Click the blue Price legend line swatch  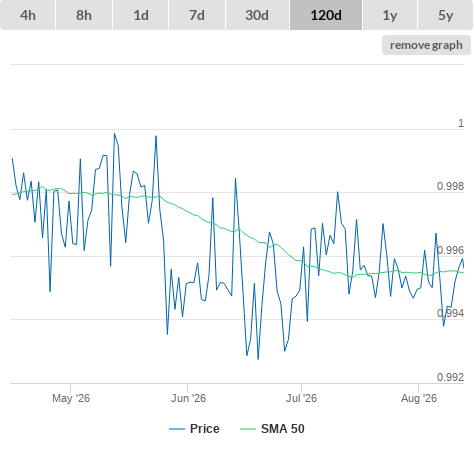pyautogui.click(x=177, y=429)
